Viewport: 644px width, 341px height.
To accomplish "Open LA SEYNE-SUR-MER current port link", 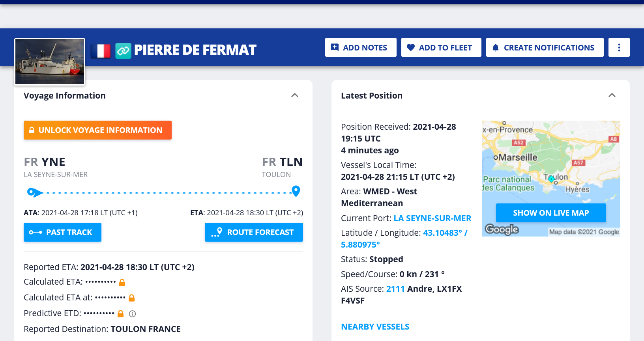I will click(x=432, y=218).
